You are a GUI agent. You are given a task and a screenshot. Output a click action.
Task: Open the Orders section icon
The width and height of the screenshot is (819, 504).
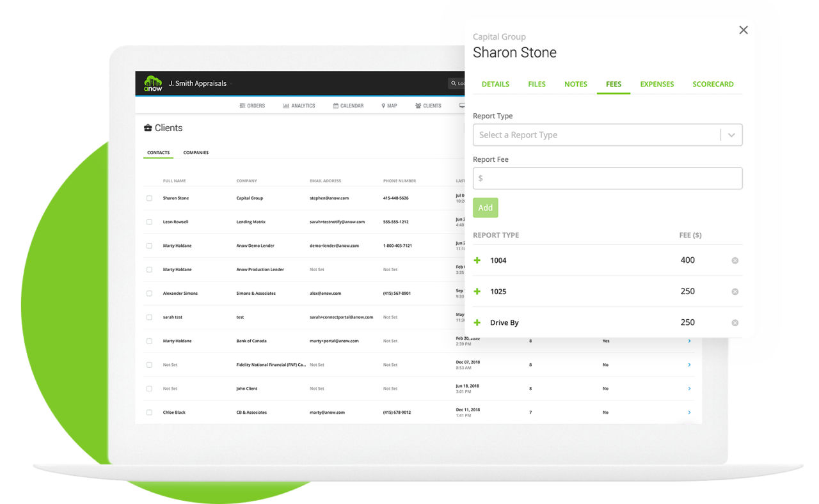(x=244, y=106)
